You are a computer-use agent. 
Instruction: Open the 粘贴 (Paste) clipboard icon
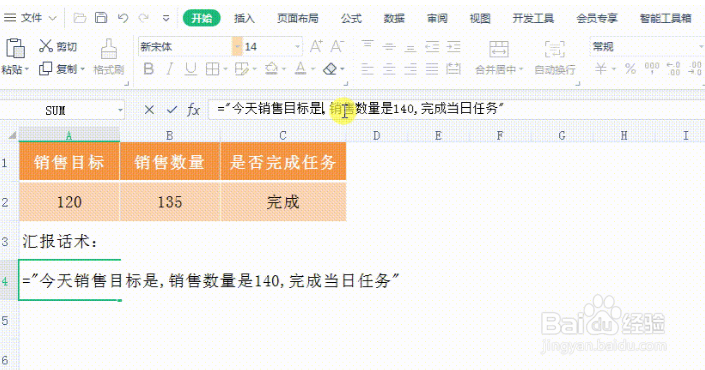point(15,48)
